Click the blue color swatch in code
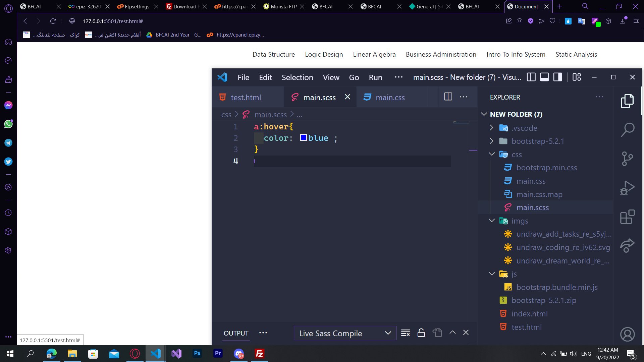The width and height of the screenshot is (644, 362). tap(304, 138)
